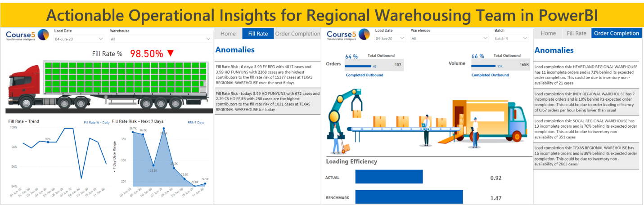Screen dimensions: 644x205
Task: Select the TEXAS REGIONAL WAREHOUSE load completion card
Action: tap(586, 156)
